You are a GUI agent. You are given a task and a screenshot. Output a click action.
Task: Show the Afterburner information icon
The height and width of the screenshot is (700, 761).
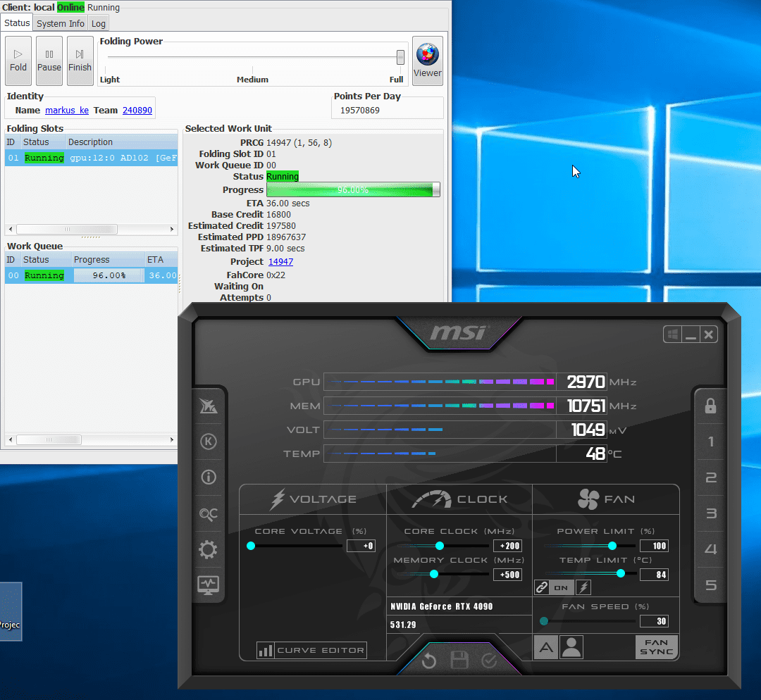click(x=208, y=477)
